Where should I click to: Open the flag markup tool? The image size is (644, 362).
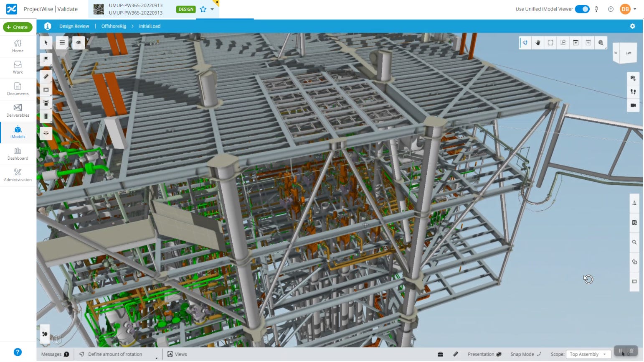pyautogui.click(x=46, y=60)
